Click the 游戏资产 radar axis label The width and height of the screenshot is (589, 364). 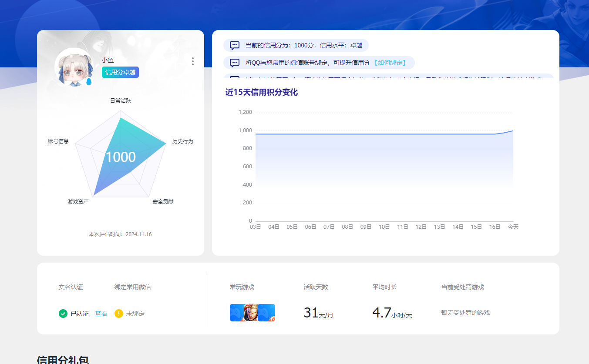pyautogui.click(x=78, y=202)
